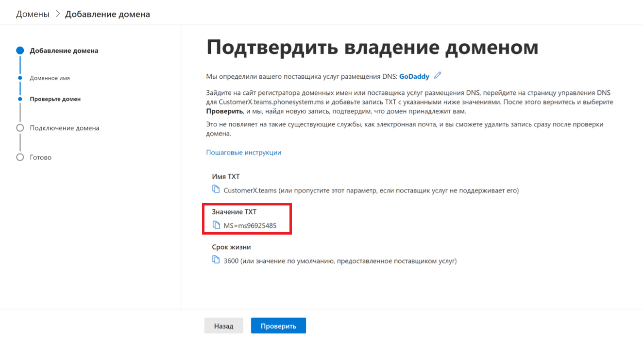644x340 pixels.
Task: Click the breadcrumb chevron separator
Action: tap(57, 14)
